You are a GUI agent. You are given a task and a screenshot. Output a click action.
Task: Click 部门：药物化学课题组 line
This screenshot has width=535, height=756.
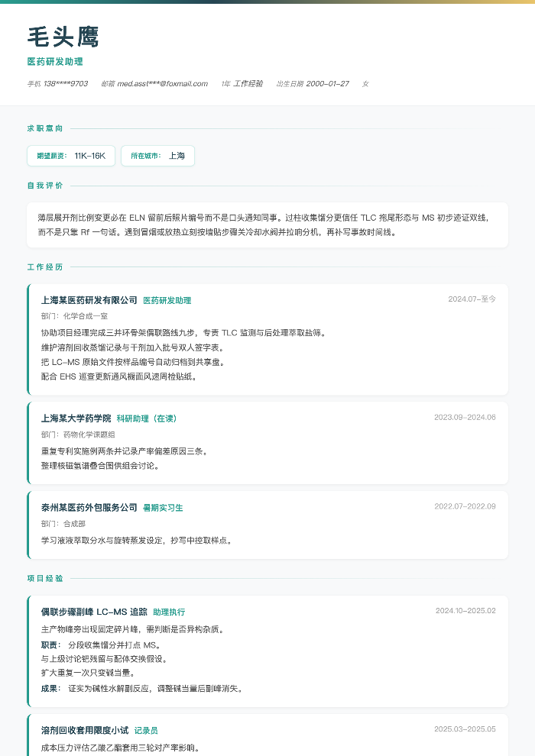tap(78, 435)
